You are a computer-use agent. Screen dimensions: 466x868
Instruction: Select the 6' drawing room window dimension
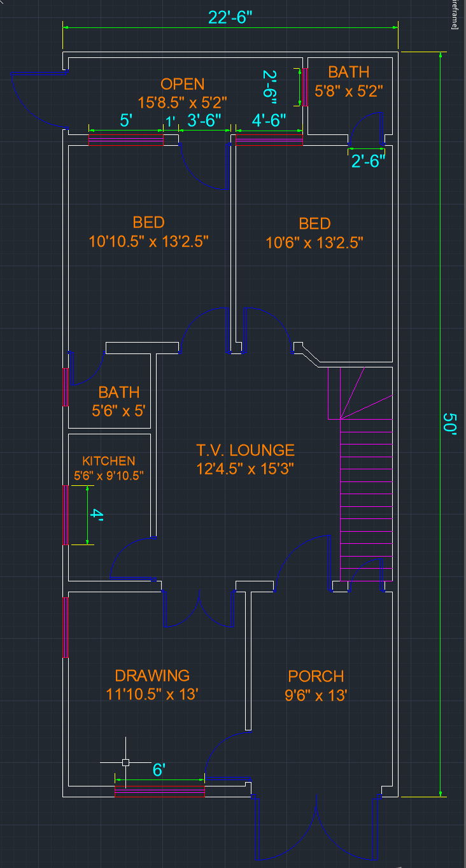(x=159, y=770)
